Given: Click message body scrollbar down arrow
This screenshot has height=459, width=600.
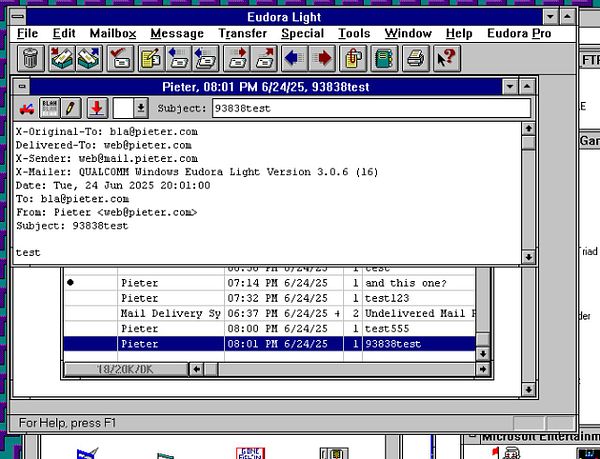Looking at the screenshot, I should tap(528, 257).
